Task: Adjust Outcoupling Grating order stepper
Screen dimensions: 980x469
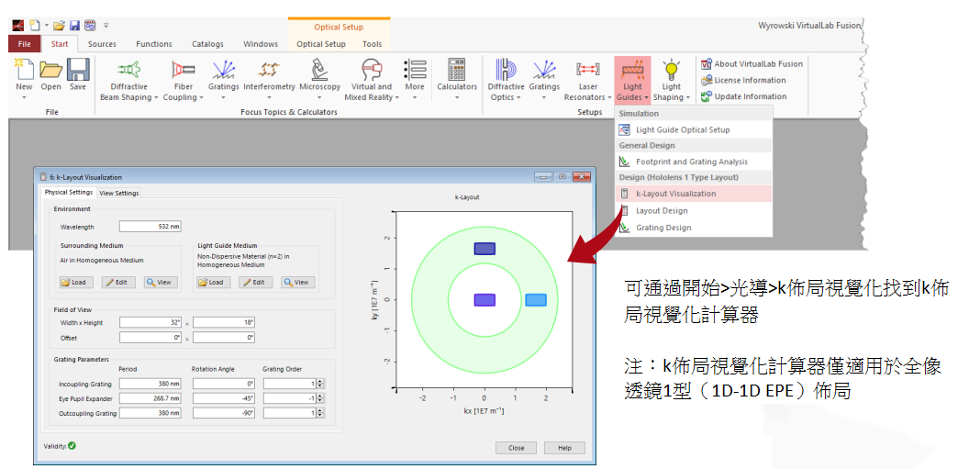Action: point(320,413)
